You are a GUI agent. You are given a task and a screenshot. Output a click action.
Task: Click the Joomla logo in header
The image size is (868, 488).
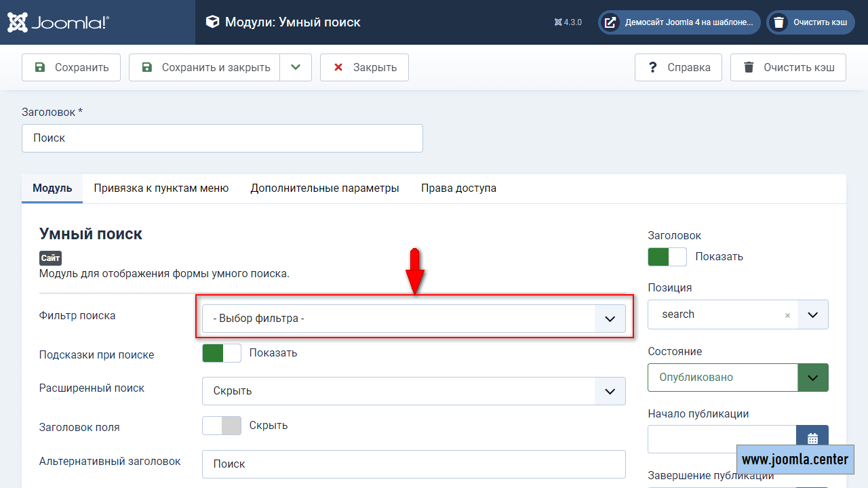pos(58,22)
